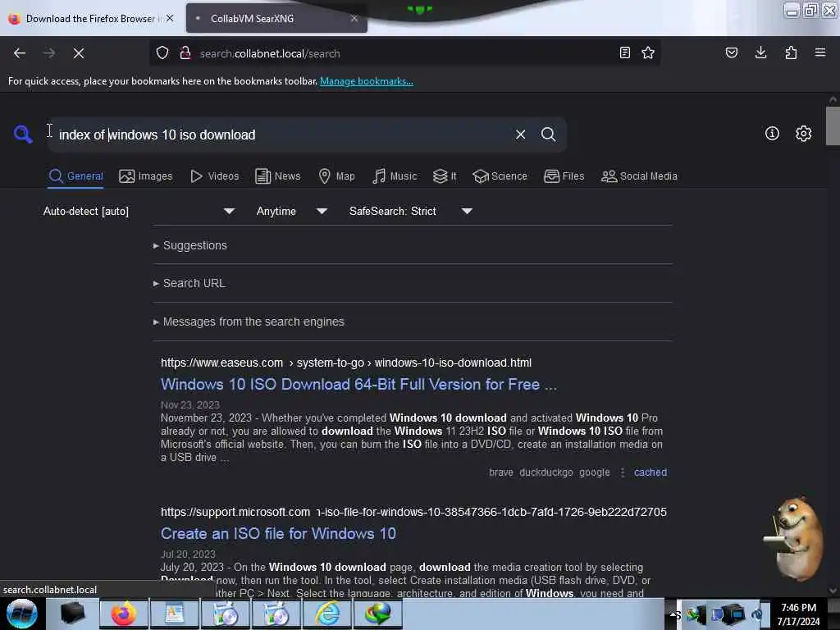Click the easeus.com result URL
Viewport: 840px width, 630px height.
346,363
